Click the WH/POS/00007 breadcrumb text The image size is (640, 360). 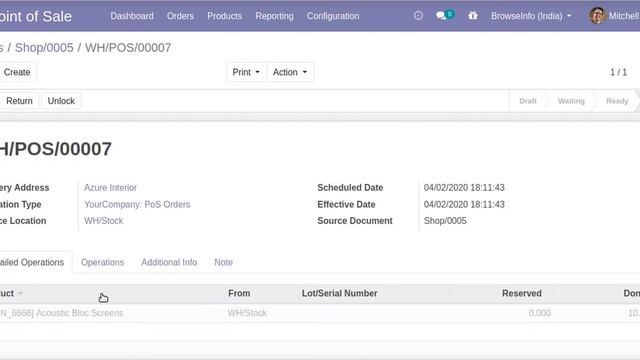click(x=128, y=48)
